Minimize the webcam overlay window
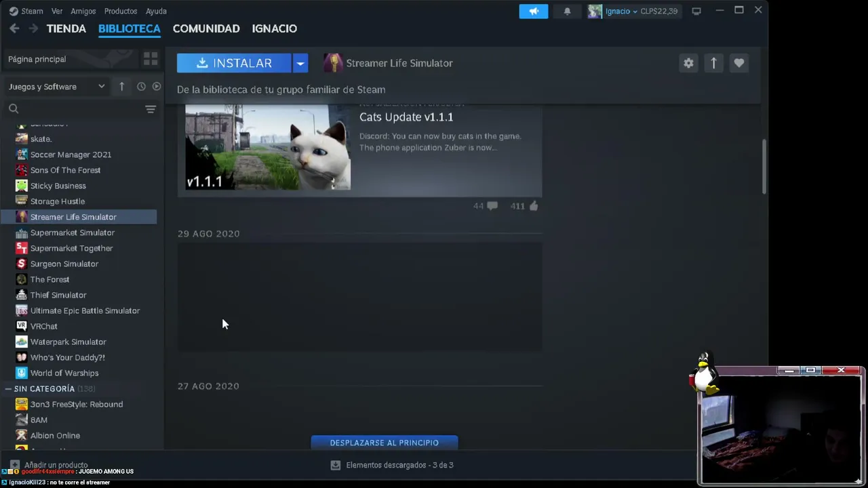 click(788, 370)
